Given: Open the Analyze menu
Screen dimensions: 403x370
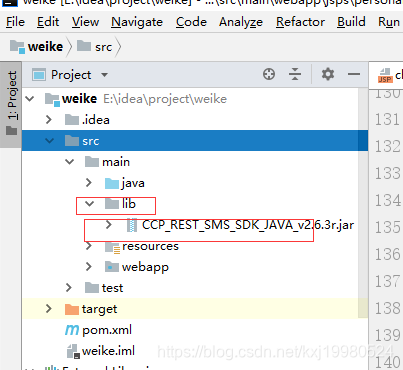Looking at the screenshot, I should [x=241, y=22].
